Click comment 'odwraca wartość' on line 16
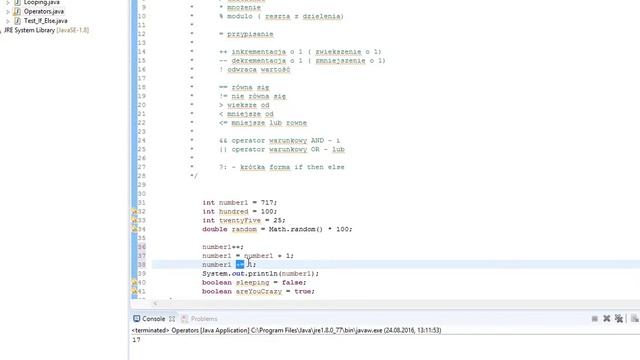640x360 pixels. click(259, 70)
